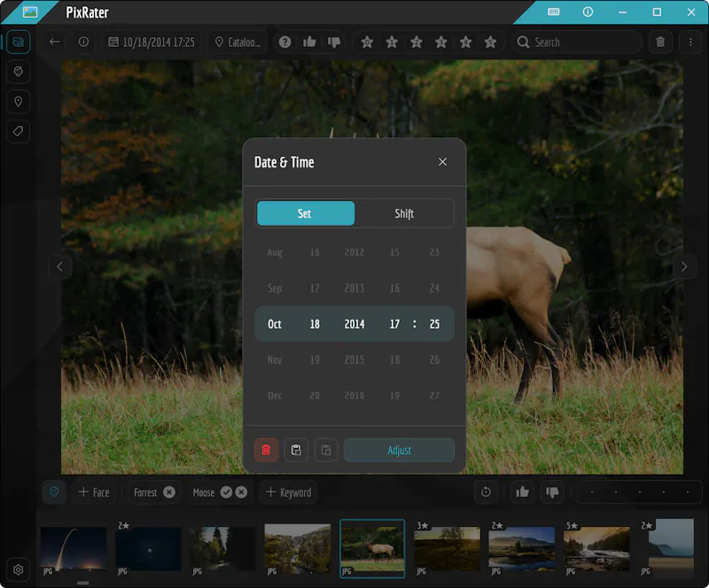Open the more options menu (three dots)
The width and height of the screenshot is (709, 588).
(690, 42)
